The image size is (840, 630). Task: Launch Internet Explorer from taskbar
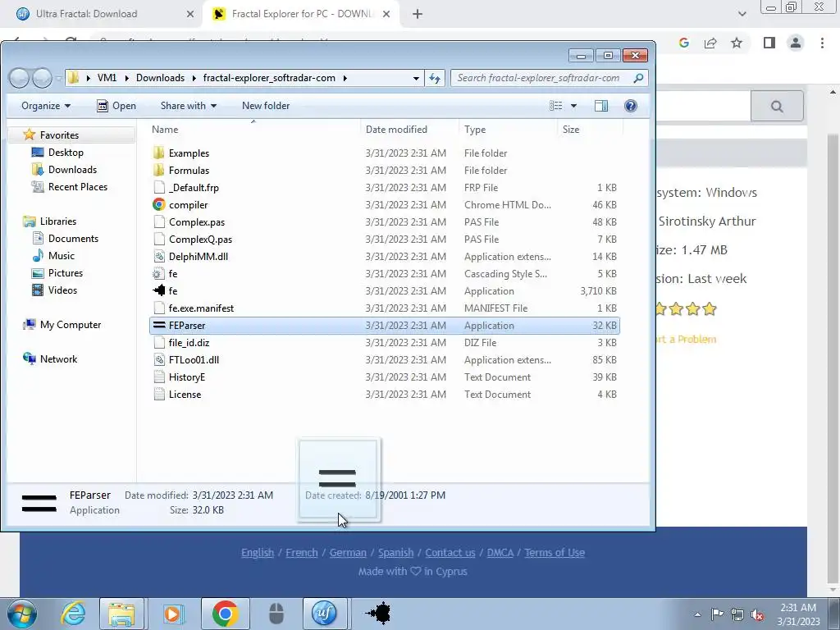point(73,614)
